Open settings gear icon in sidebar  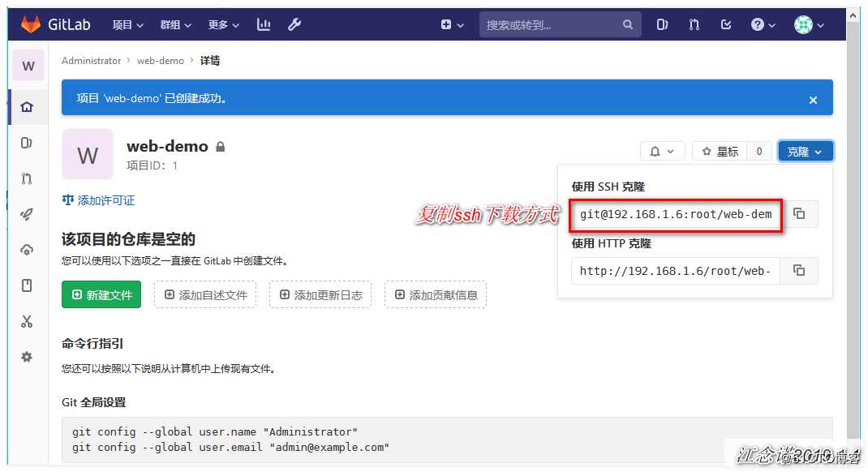click(27, 357)
